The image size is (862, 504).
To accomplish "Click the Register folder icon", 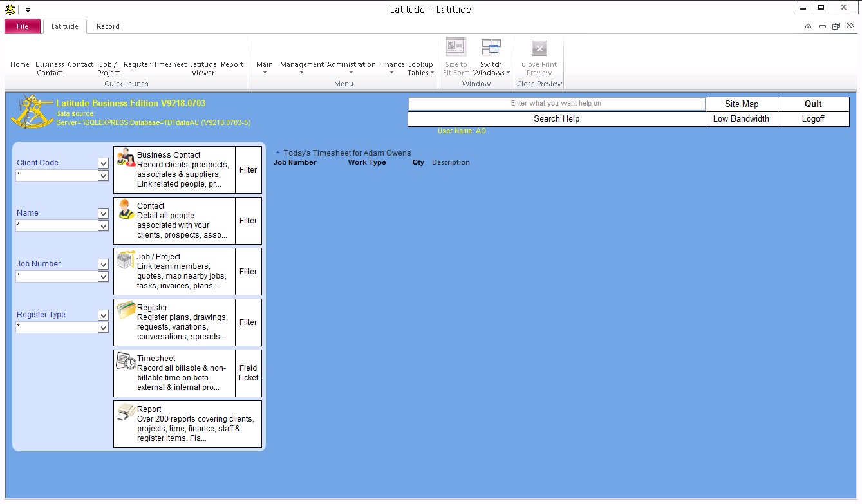I will 126,311.
